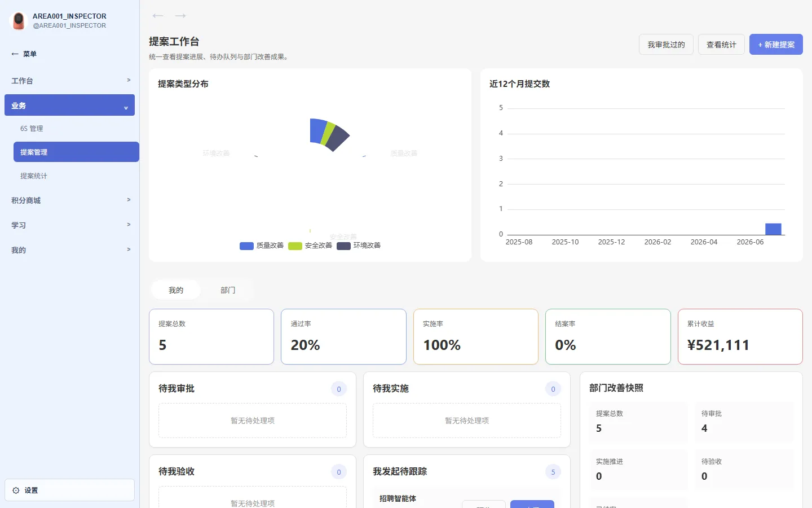Image resolution: width=812 pixels, height=508 pixels.
Task: Collapse the 业务 sidebar section
Action: (x=69, y=105)
